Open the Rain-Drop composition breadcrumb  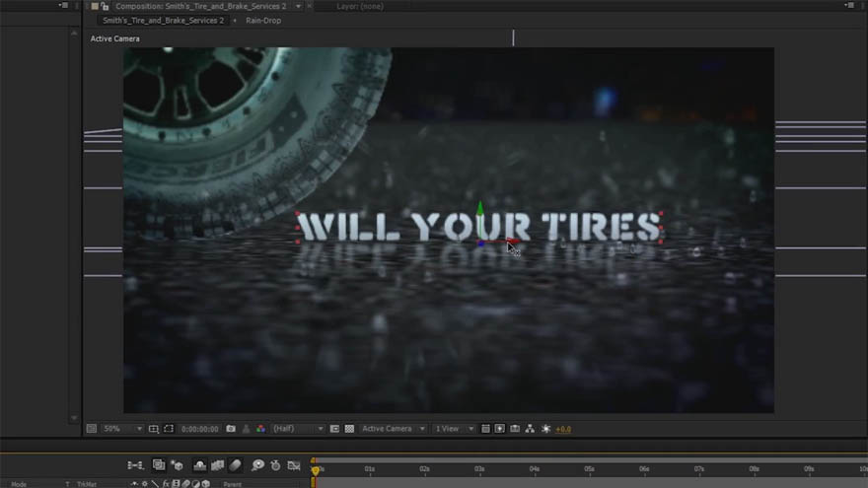pyautogui.click(x=263, y=21)
